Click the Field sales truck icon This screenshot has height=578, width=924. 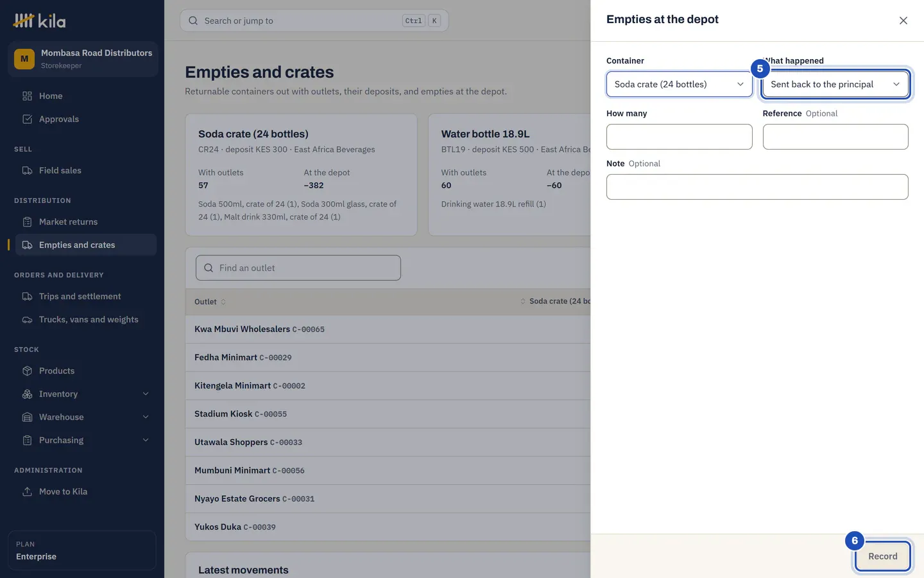27,170
